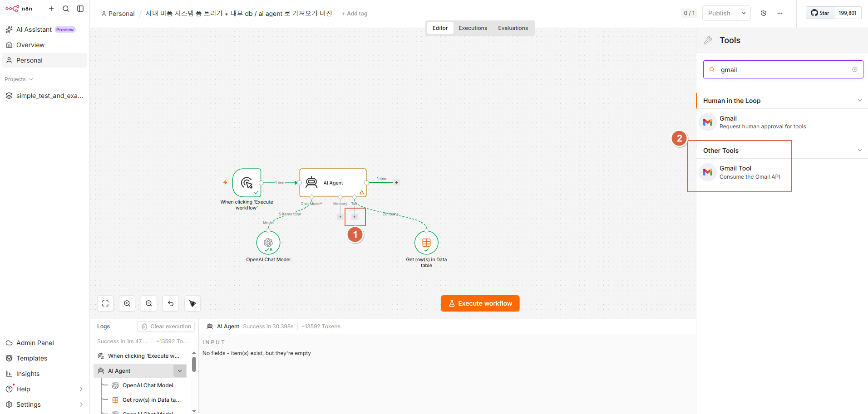Expand Settings submenu
Viewport: 868px width, 414px height.
(81, 404)
